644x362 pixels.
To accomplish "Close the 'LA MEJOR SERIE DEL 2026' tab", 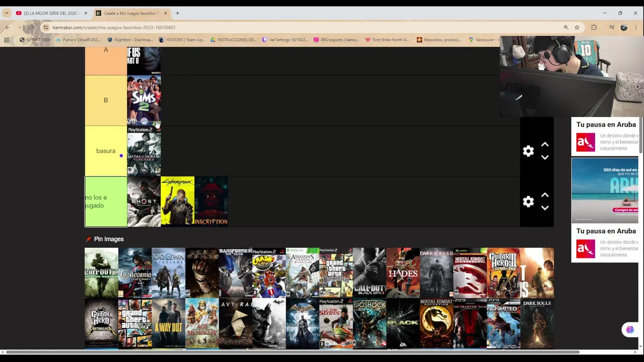I will pos(86,13).
